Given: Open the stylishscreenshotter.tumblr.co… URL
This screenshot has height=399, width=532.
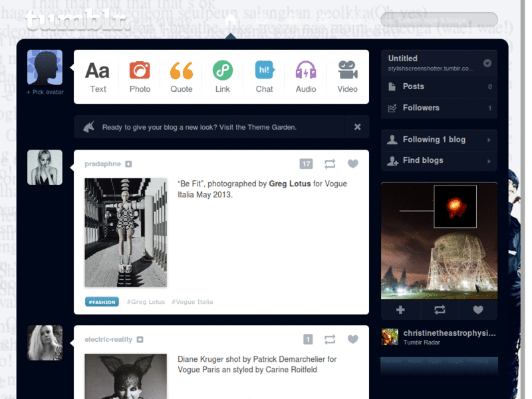Looking at the screenshot, I should coord(431,68).
